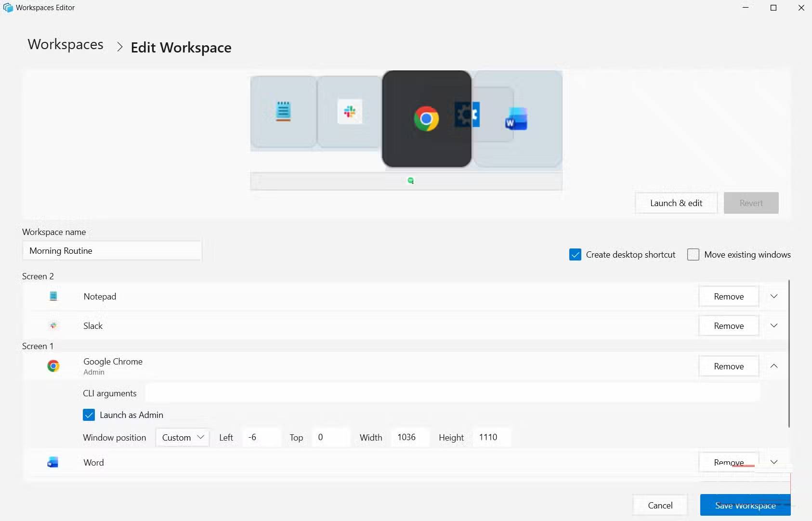Click the small green taskbar icon in preview
The image size is (812, 521).
411,181
